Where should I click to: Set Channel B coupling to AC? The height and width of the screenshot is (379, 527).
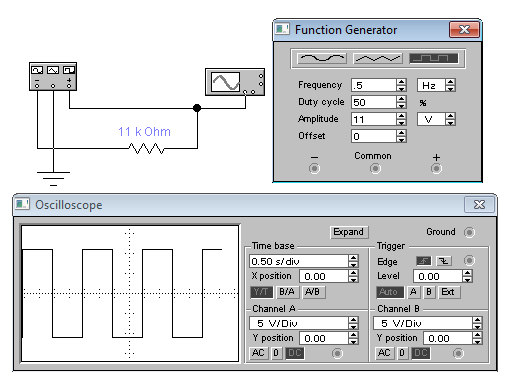[384, 353]
